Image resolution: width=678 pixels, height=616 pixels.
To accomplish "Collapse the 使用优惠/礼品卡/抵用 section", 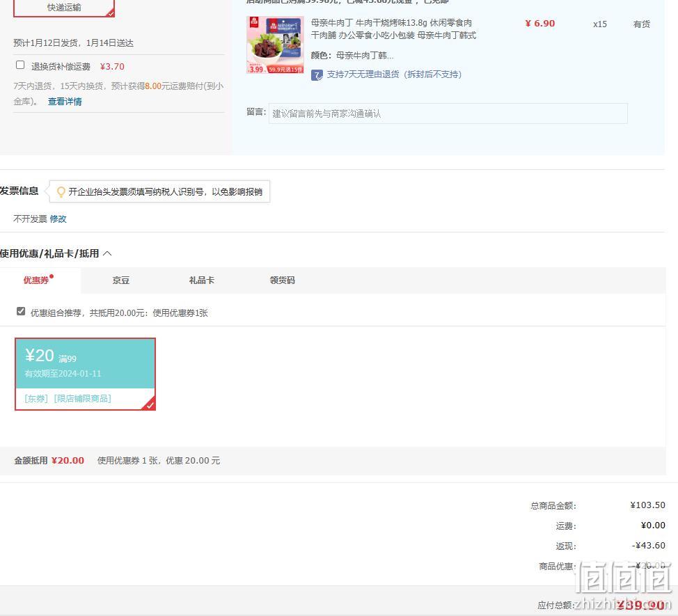I will tap(108, 253).
